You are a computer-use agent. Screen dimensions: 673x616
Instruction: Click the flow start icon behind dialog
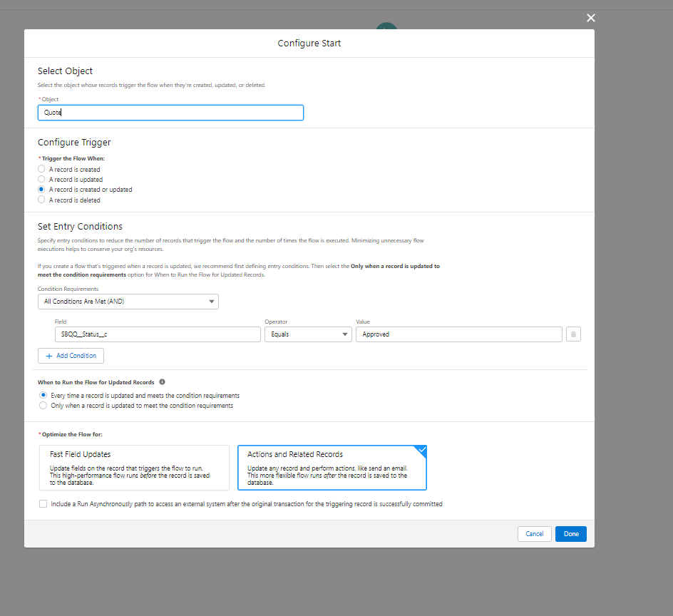386,26
